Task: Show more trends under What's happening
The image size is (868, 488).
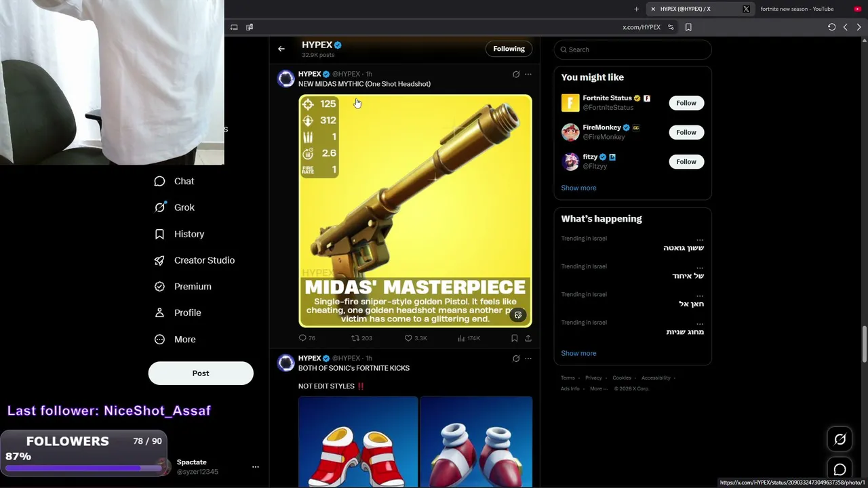Action: pyautogui.click(x=578, y=353)
